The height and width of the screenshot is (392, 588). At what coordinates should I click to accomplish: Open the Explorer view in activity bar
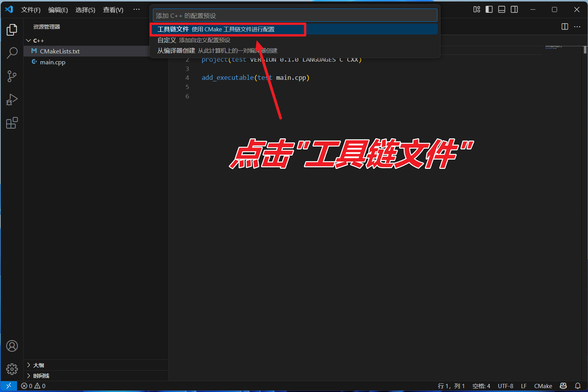[12, 30]
